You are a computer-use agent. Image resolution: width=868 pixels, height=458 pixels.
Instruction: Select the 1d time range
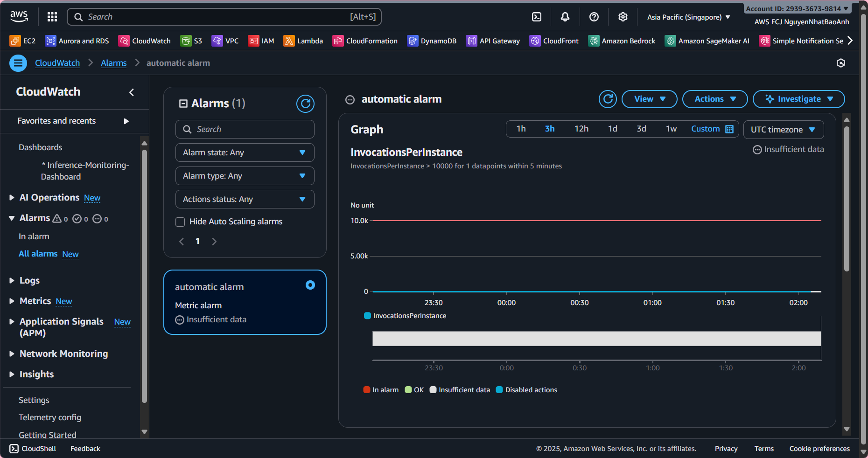(613, 129)
